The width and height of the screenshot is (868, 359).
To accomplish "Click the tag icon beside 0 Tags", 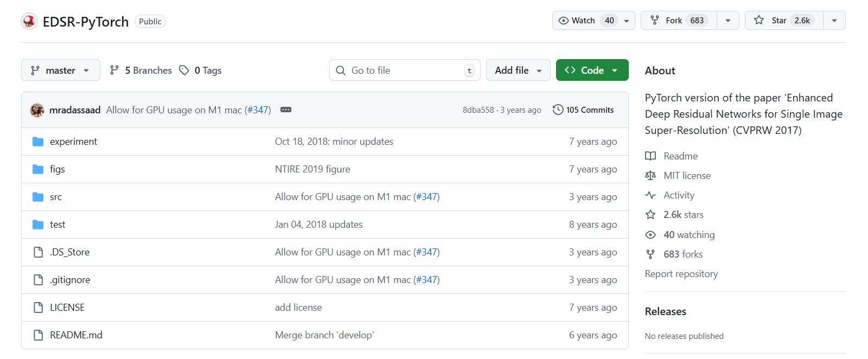I will pyautogui.click(x=184, y=70).
